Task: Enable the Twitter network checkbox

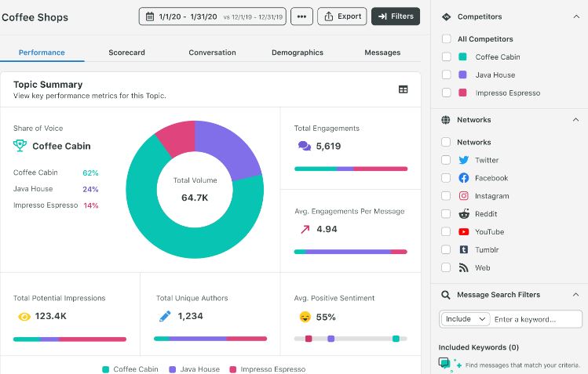Action: tap(446, 160)
